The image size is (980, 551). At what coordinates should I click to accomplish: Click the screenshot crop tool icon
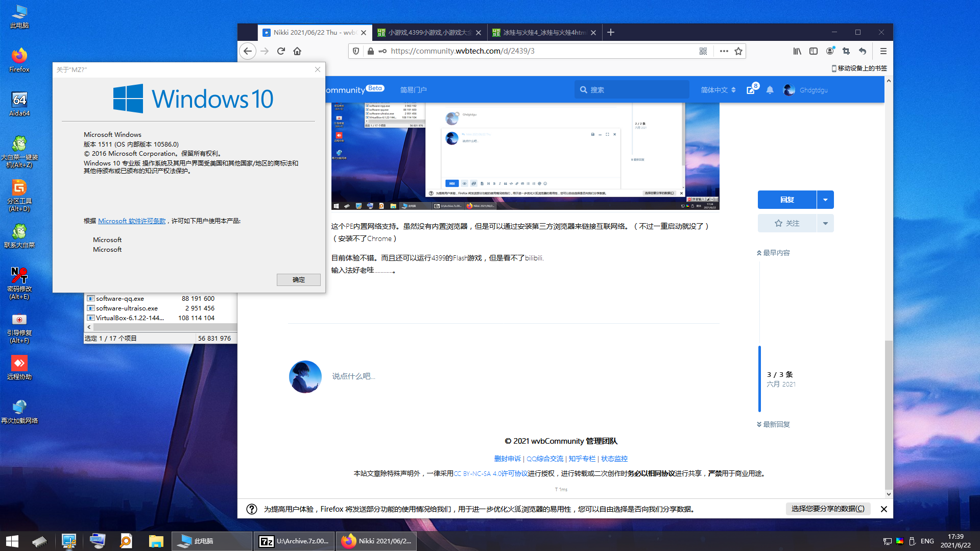[846, 51]
